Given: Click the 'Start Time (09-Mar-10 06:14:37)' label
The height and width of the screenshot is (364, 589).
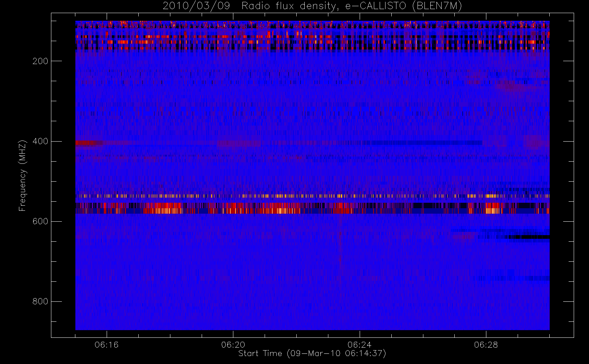Looking at the screenshot, I should [x=312, y=353].
